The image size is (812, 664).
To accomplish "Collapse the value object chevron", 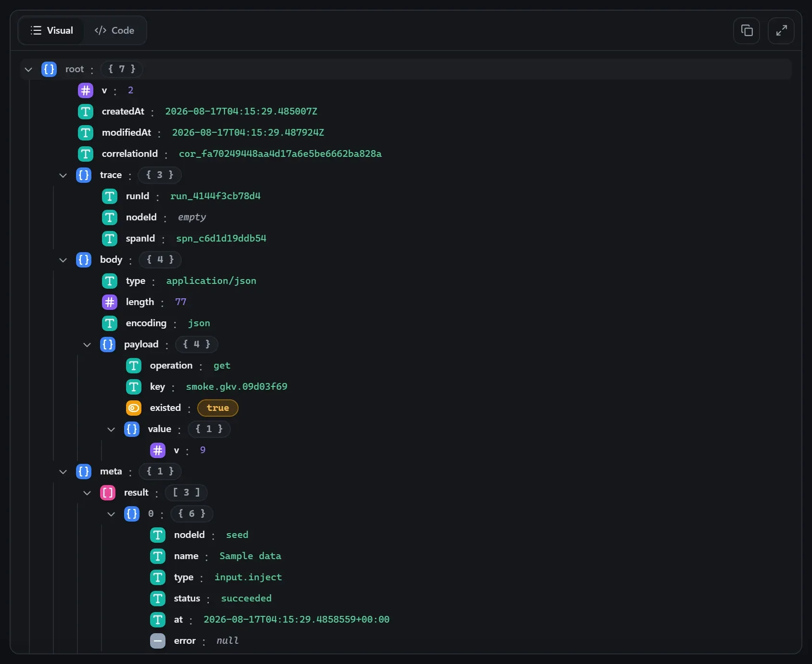I will [111, 429].
